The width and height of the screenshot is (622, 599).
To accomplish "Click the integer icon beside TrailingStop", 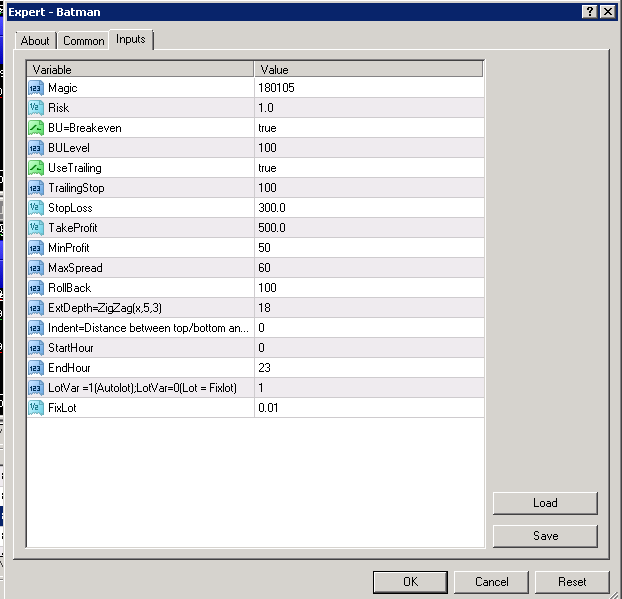I will [x=36, y=188].
